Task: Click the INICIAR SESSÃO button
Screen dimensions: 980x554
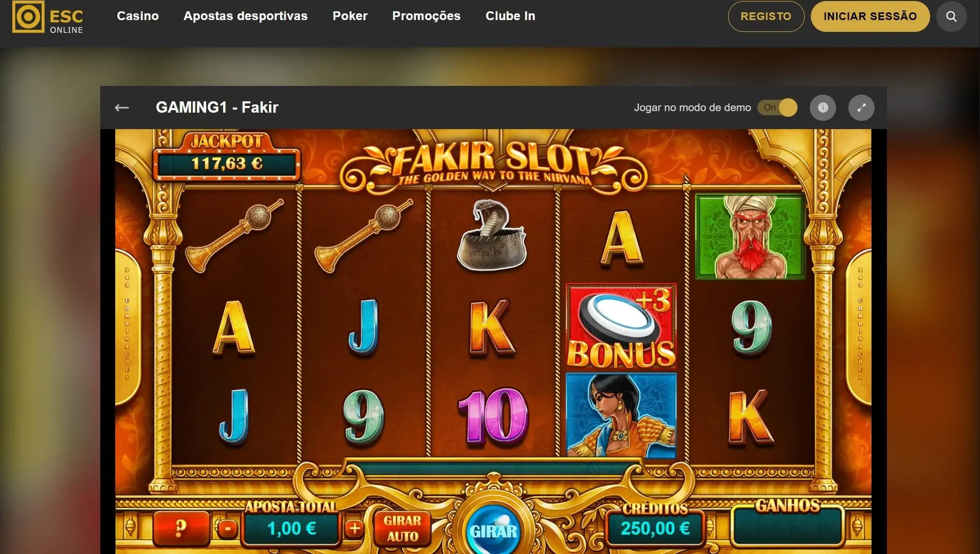Action: (870, 16)
